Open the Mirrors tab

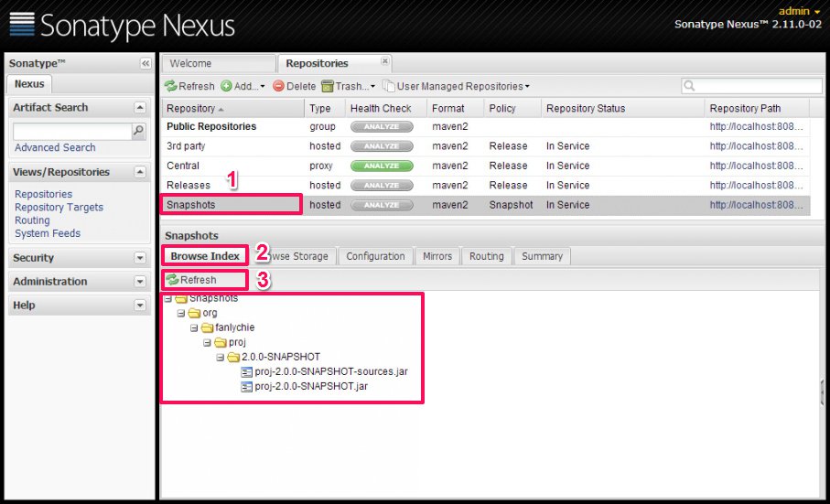click(x=437, y=256)
